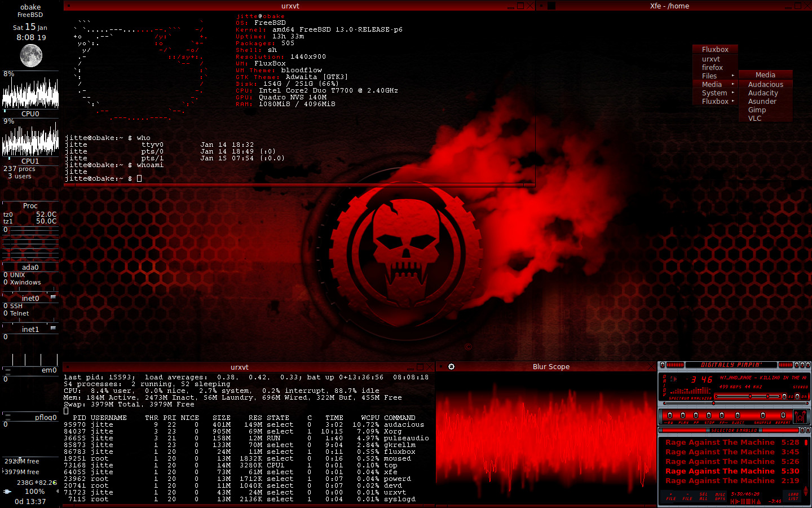Click the spectrum analyzer visualization in Audacious

click(690, 391)
